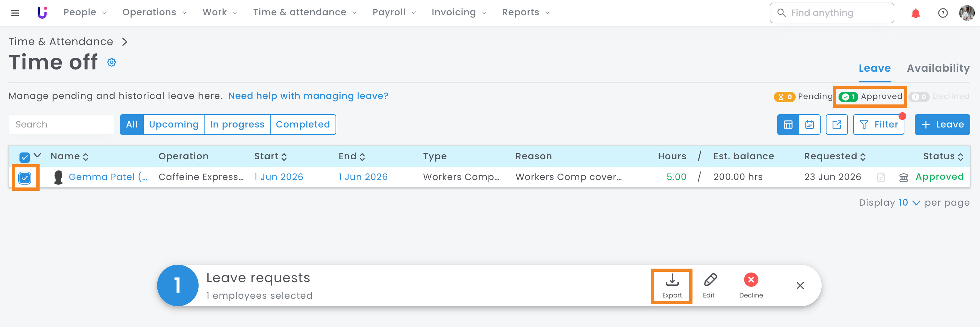The image size is (980, 327).
Task: Select the Upcoming filter tab
Action: 174,124
